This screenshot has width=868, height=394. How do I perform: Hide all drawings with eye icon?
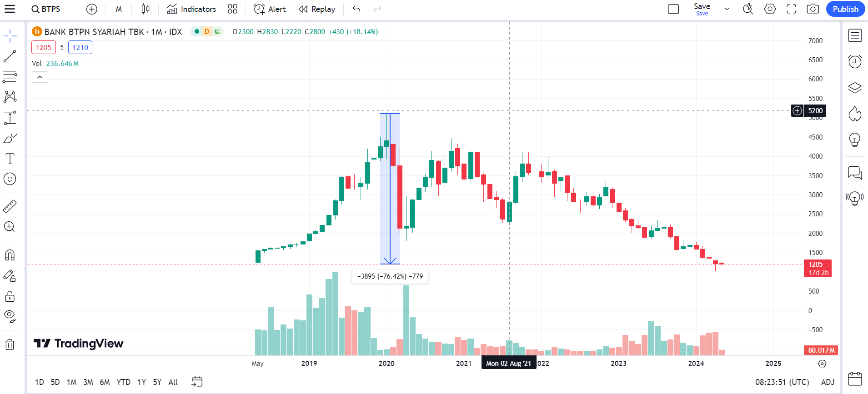10,316
